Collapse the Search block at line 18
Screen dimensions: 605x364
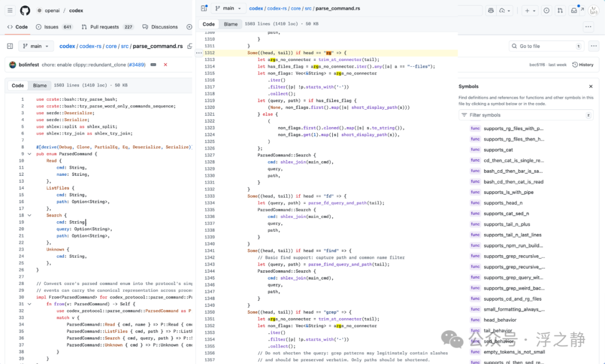click(29, 215)
